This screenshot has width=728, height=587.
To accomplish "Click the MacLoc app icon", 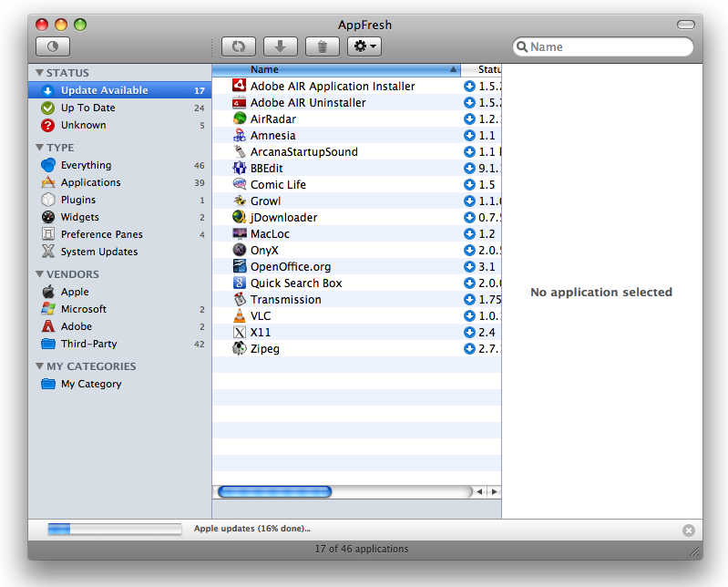I will [239, 233].
